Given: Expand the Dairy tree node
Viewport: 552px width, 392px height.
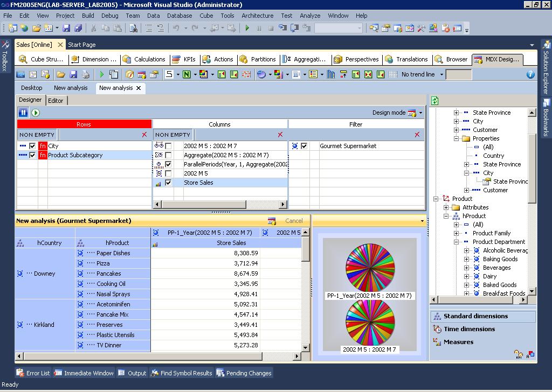Looking at the screenshot, I should point(466,276).
